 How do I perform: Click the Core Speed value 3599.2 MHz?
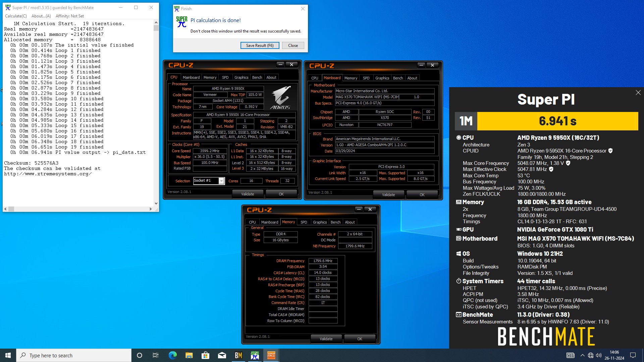click(x=210, y=151)
